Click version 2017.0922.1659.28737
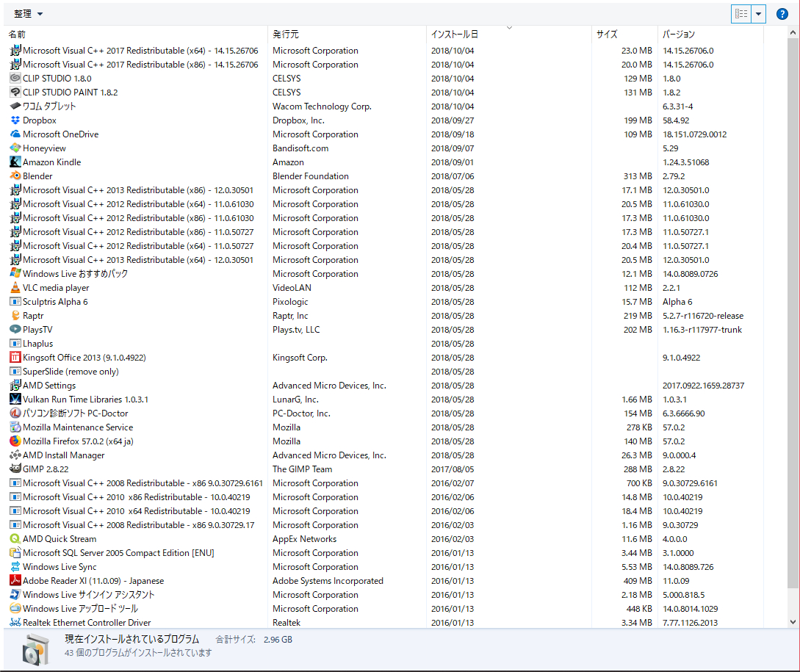The width and height of the screenshot is (800, 672). pyautogui.click(x=704, y=386)
